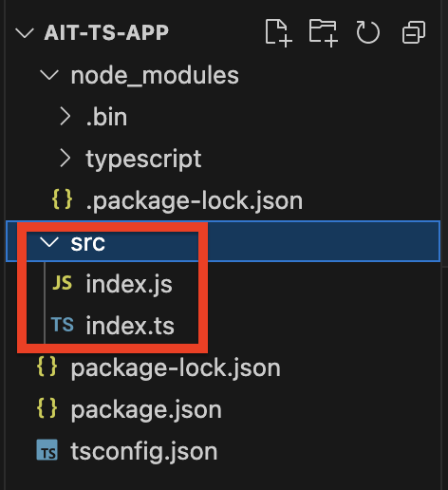The height and width of the screenshot is (490, 448).
Task: Click the New Folder icon
Action: (324, 33)
